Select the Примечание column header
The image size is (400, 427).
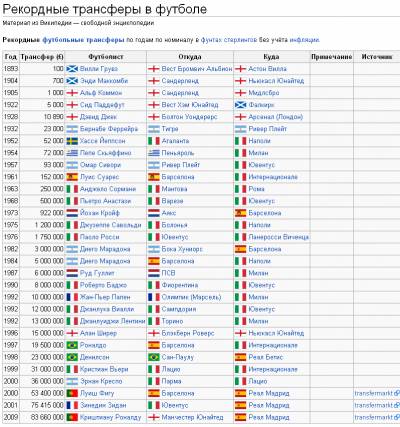(331, 57)
